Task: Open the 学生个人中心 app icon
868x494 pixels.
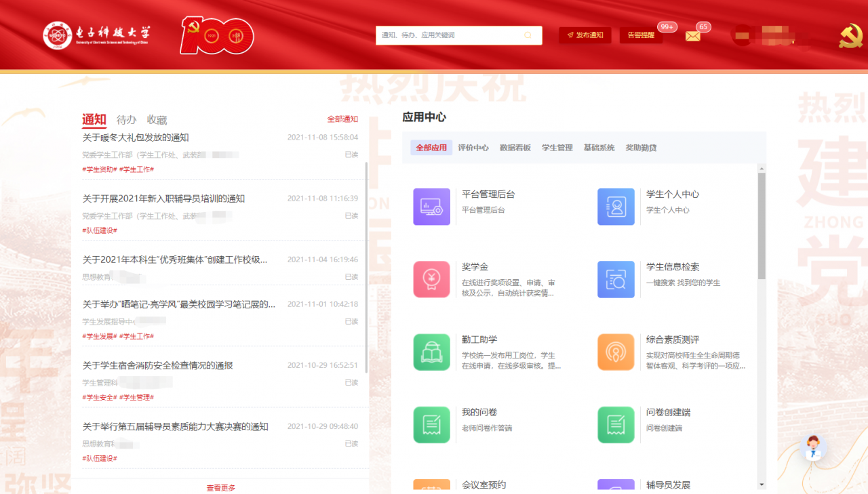Action: [x=616, y=207]
